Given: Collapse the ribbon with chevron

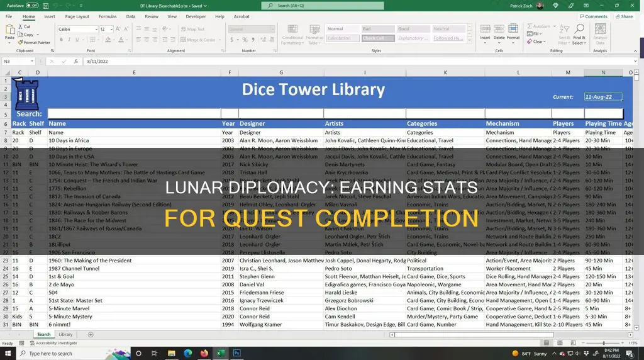Looking at the screenshot, I should tap(635, 52).
